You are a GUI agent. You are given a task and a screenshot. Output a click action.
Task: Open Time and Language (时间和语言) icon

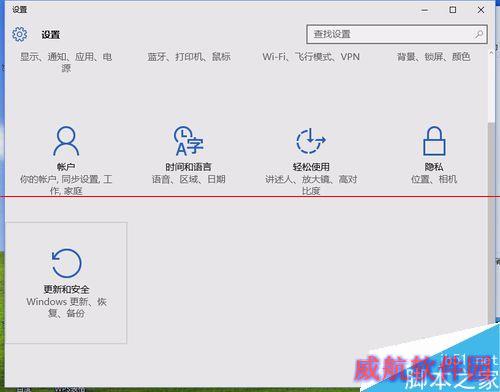(189, 141)
